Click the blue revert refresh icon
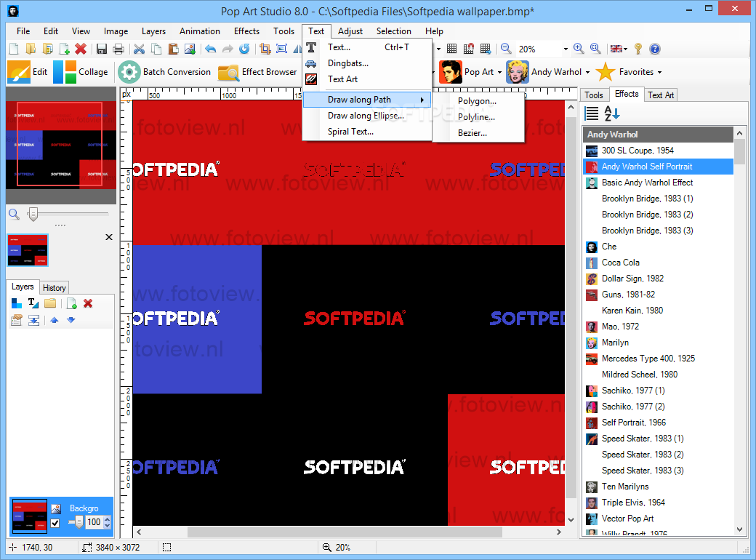The height and width of the screenshot is (560, 756). click(x=244, y=49)
